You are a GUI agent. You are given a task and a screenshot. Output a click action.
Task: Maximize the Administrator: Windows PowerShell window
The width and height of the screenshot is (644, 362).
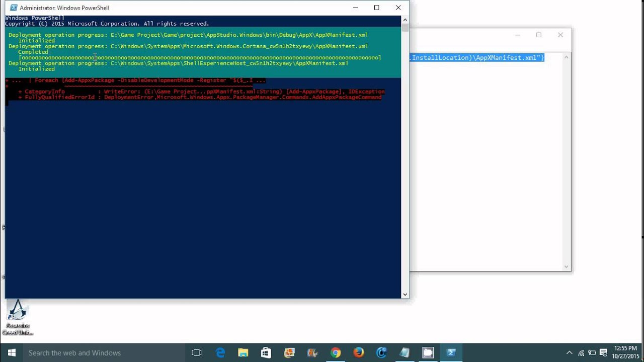(x=377, y=8)
